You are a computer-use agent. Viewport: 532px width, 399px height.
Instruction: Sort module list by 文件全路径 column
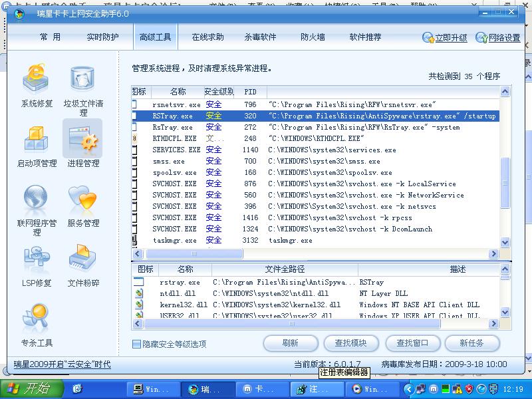pyautogui.click(x=285, y=269)
